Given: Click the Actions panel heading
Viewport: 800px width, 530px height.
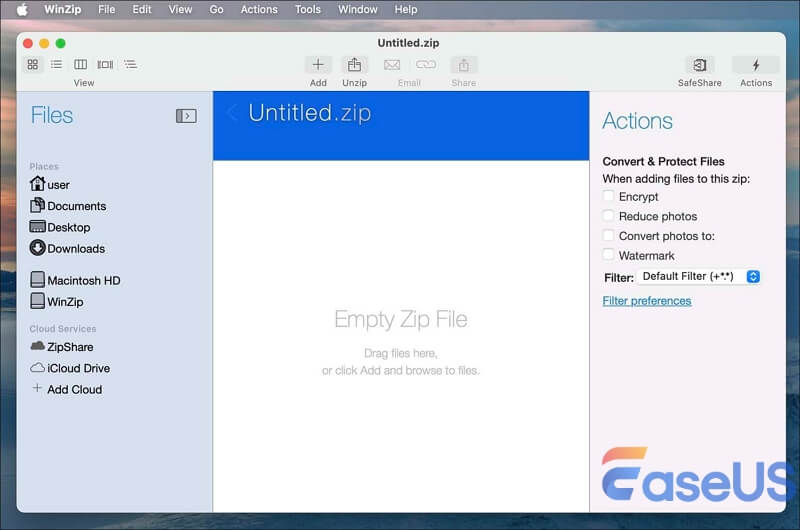Looking at the screenshot, I should click(637, 121).
